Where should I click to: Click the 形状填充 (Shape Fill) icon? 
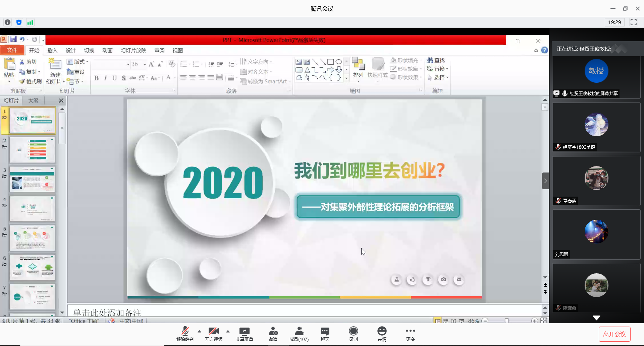(393, 60)
